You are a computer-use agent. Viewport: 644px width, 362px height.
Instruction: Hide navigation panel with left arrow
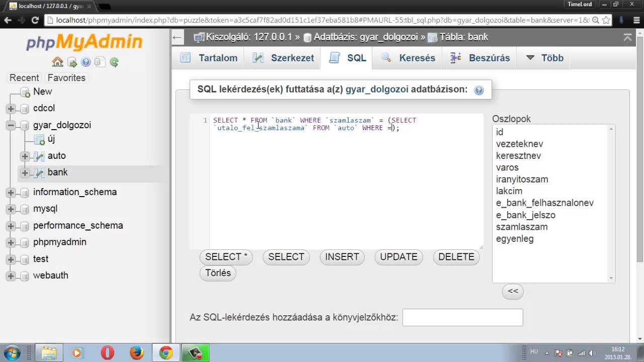177,37
